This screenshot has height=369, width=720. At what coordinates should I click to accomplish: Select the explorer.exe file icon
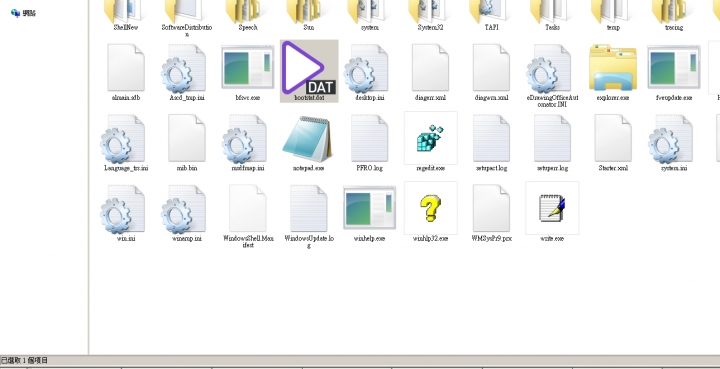pos(613,68)
